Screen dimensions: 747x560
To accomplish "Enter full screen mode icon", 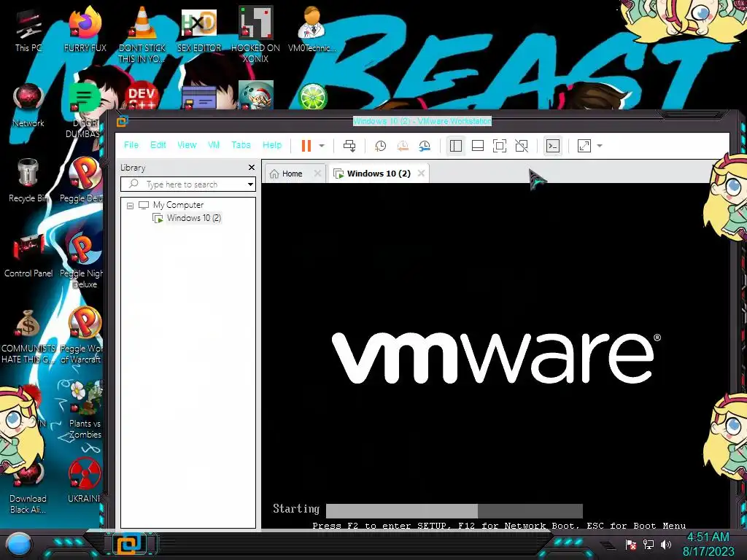I will pyautogui.click(x=500, y=146).
